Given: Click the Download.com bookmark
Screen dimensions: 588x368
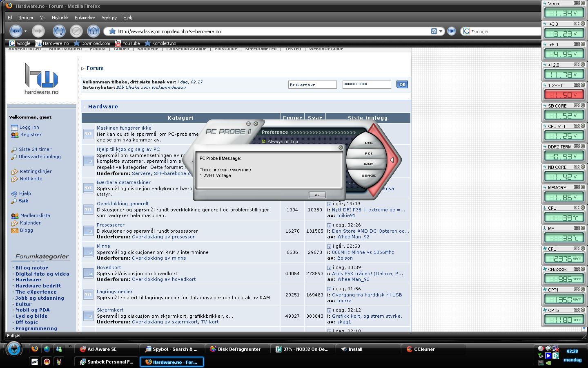Looking at the screenshot, I should [x=91, y=43].
